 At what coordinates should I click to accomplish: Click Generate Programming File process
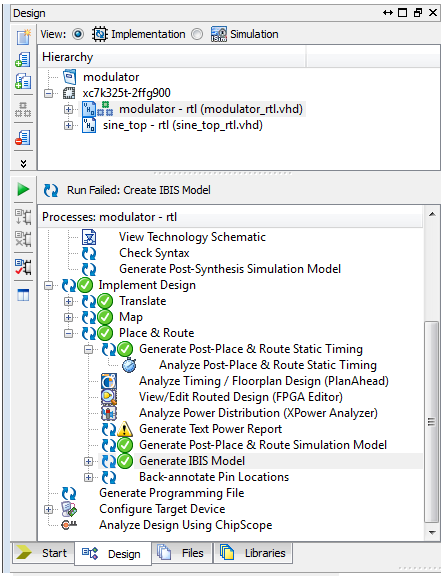click(x=172, y=493)
